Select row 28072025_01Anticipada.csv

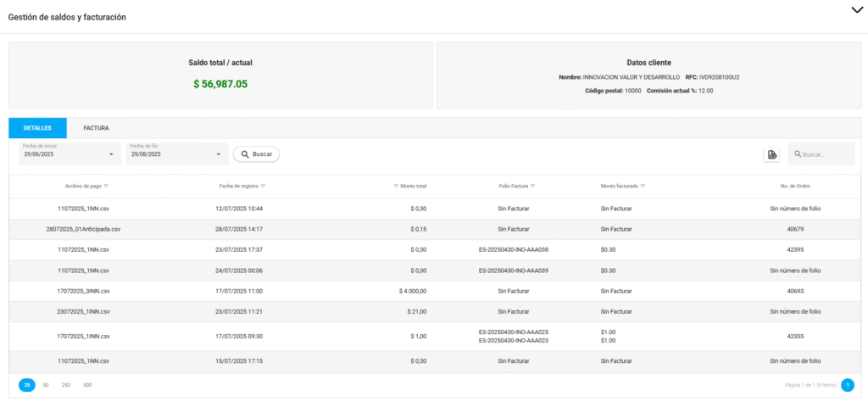pyautogui.click(x=83, y=229)
